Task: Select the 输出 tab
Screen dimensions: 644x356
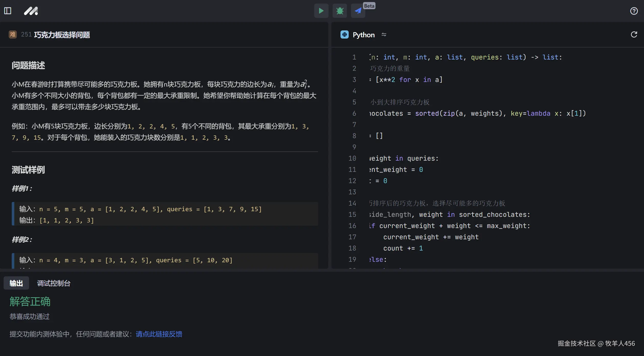Action: (x=16, y=283)
